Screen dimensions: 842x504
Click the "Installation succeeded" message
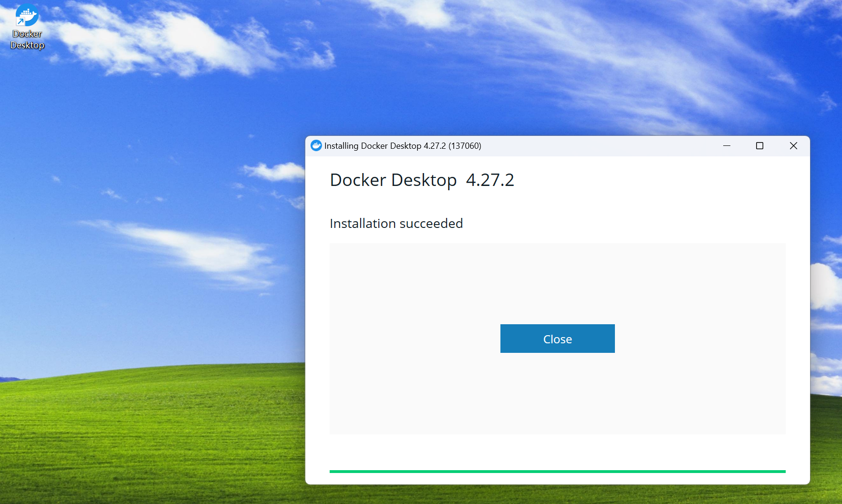396,224
